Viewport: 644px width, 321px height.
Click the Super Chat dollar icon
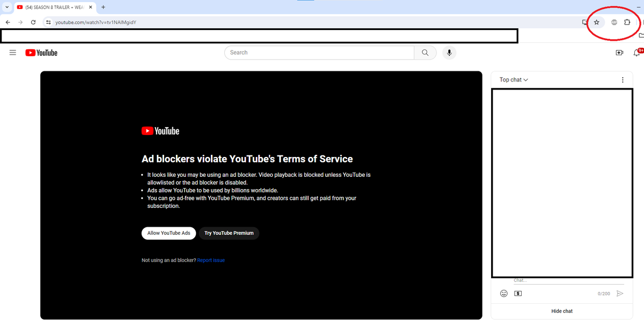518,294
